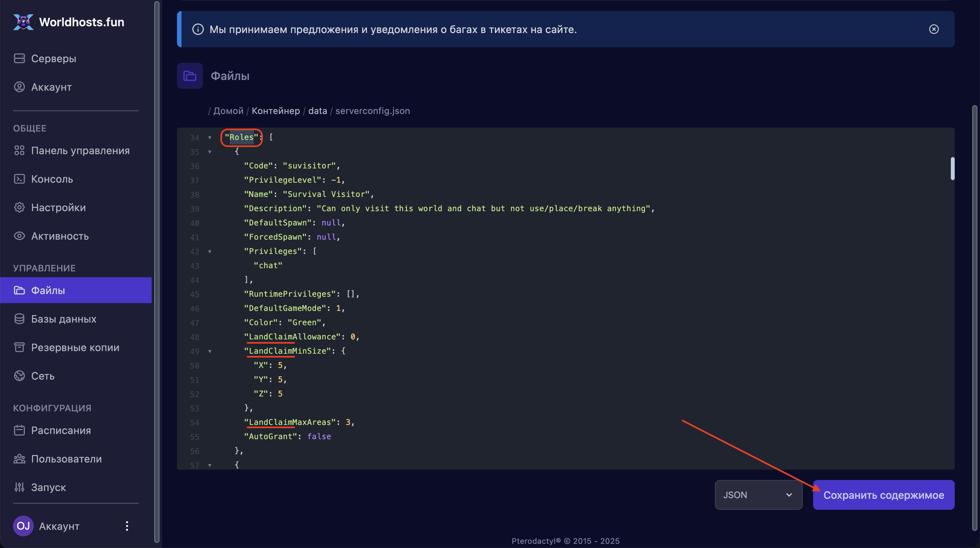Open Расписания calendar icon
The image size is (980, 548).
tap(19, 430)
